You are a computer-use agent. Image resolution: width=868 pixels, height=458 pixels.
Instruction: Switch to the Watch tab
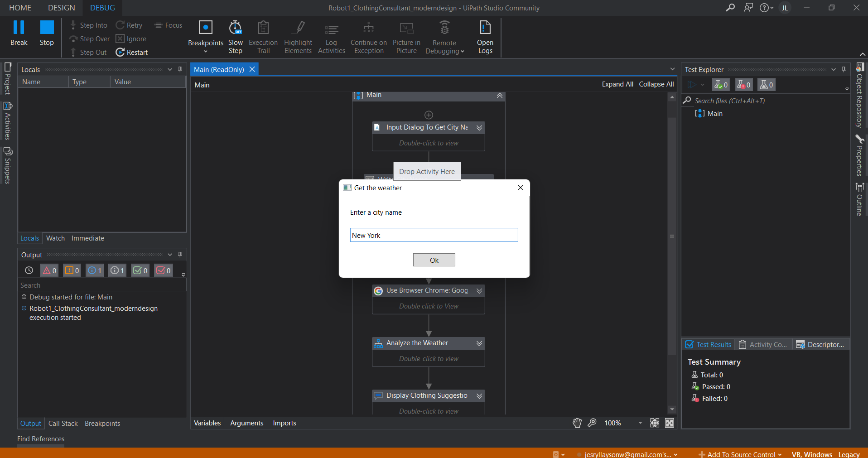coord(55,238)
